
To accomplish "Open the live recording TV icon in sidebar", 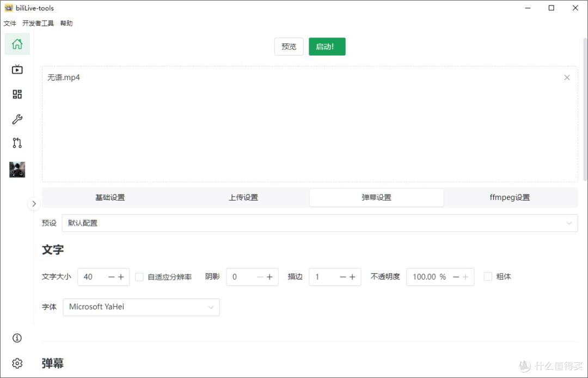I will point(17,69).
